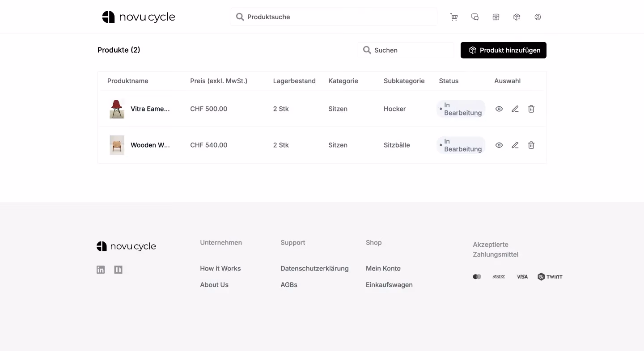Open Mein Konto footer link
This screenshot has height=351, width=644.
tap(383, 268)
